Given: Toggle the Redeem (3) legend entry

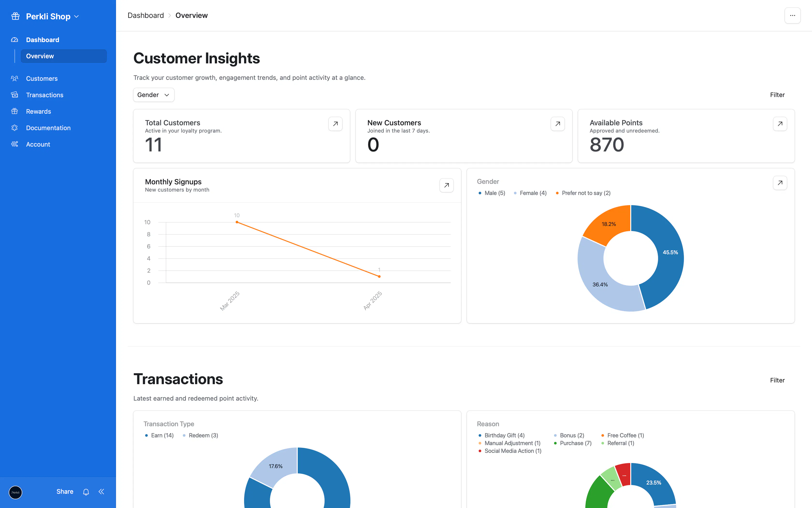Looking at the screenshot, I should [201, 435].
